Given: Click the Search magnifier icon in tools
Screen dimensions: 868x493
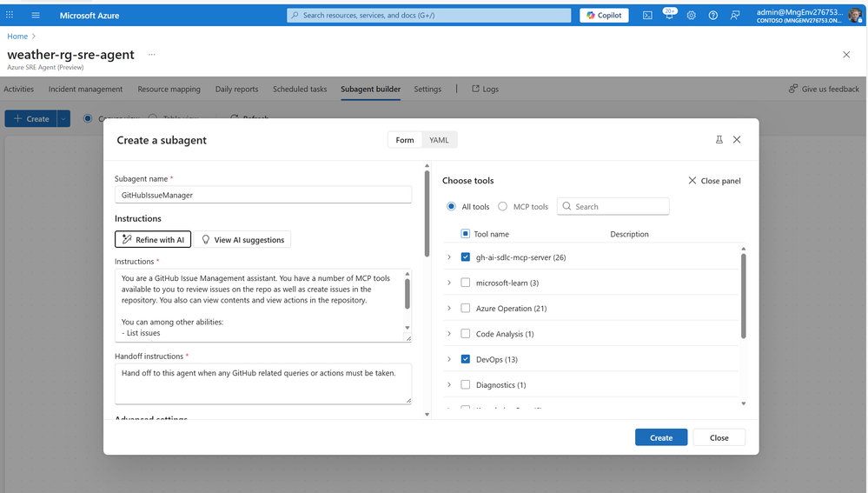Looking at the screenshot, I should (567, 206).
